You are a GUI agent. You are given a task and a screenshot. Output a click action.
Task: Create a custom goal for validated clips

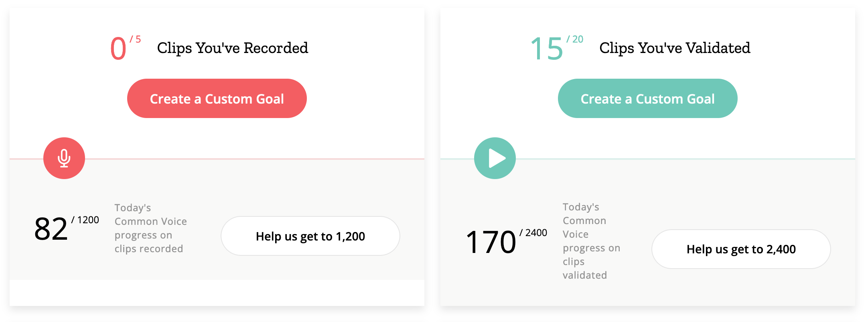647,98
